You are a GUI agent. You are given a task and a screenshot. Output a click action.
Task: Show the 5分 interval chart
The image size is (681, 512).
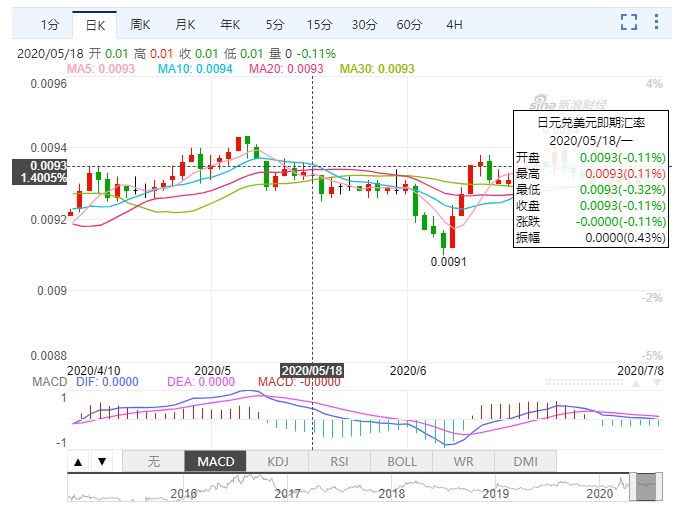point(274,23)
